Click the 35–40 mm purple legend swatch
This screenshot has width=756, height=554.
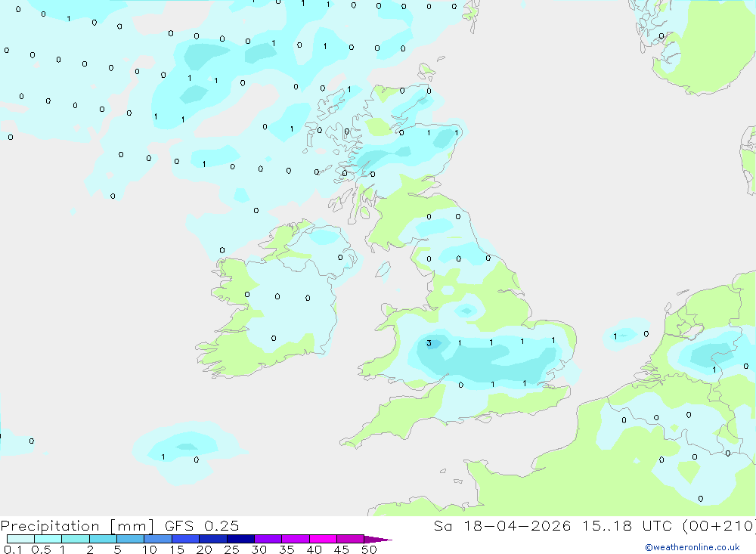296,539
